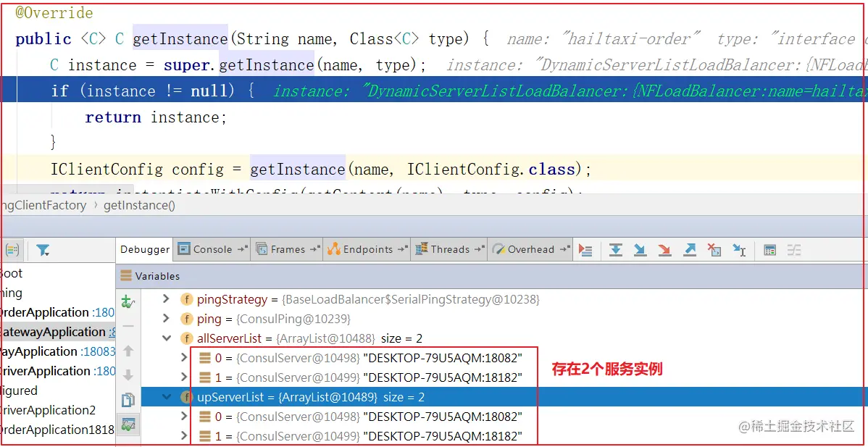The image size is (868, 447).
Task: Click the @Override annotation
Action: tap(54, 13)
